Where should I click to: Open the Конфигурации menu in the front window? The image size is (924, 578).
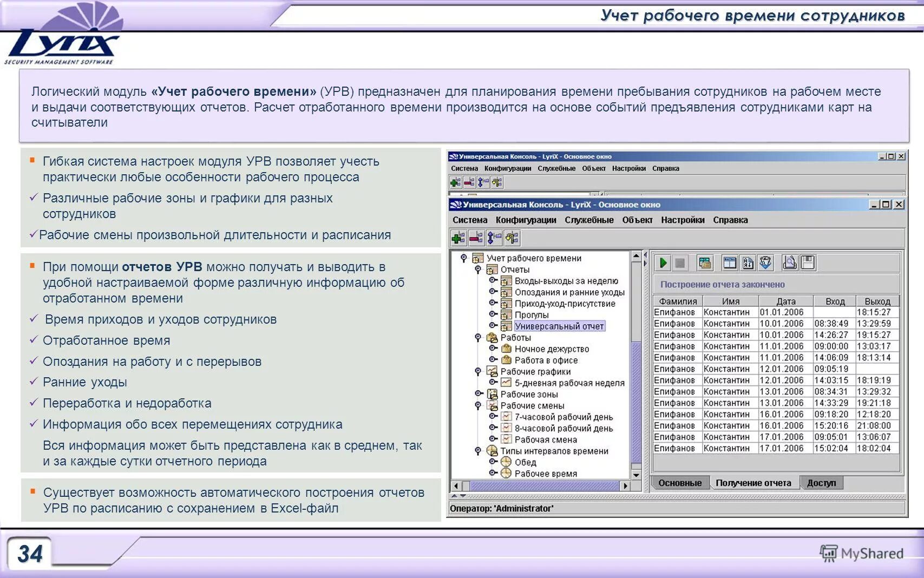[x=526, y=220]
